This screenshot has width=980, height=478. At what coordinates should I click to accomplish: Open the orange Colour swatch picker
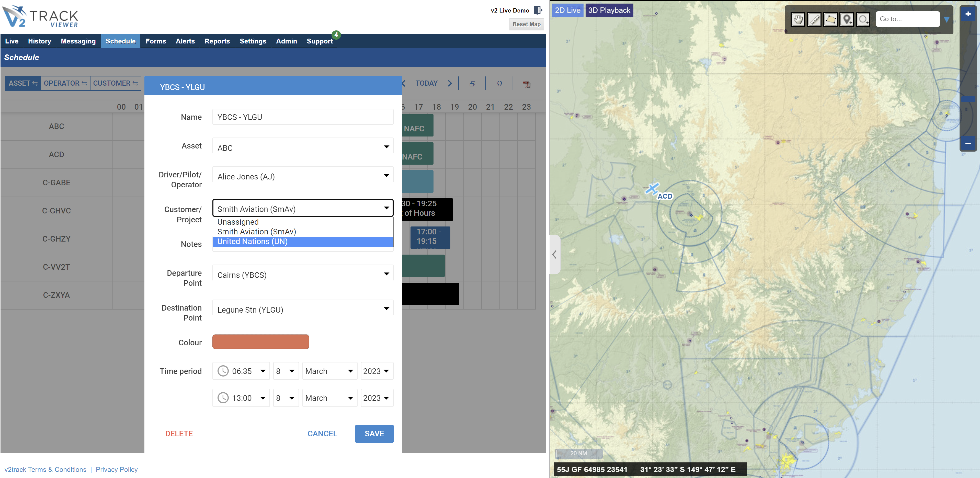click(x=260, y=342)
